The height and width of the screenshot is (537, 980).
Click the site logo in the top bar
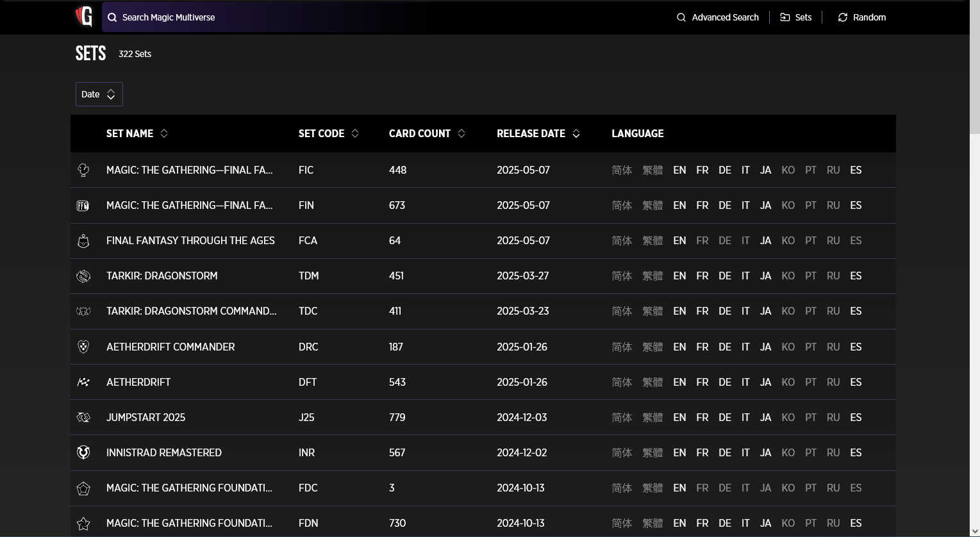(83, 17)
